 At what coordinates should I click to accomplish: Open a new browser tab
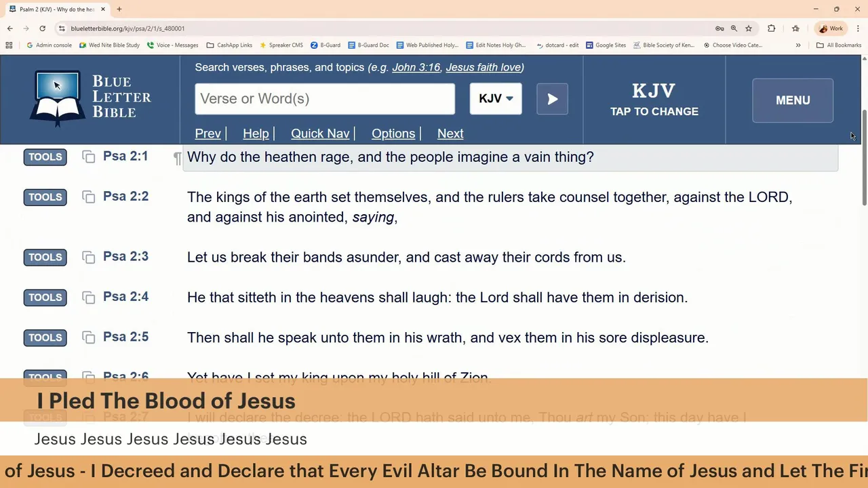(119, 9)
